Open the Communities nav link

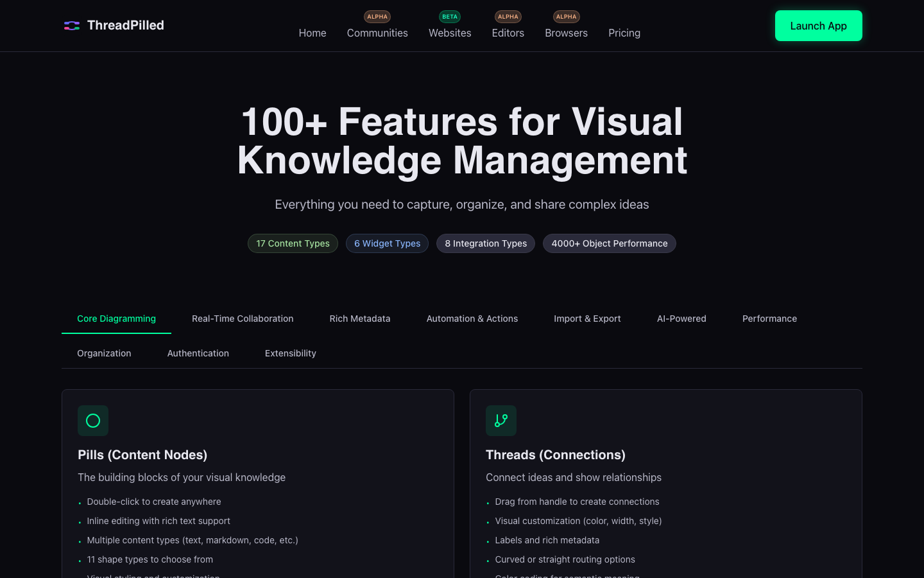pyautogui.click(x=377, y=33)
